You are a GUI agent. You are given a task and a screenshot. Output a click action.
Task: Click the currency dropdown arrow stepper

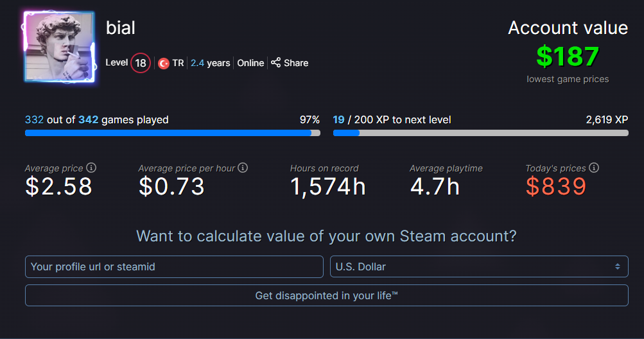pos(617,266)
